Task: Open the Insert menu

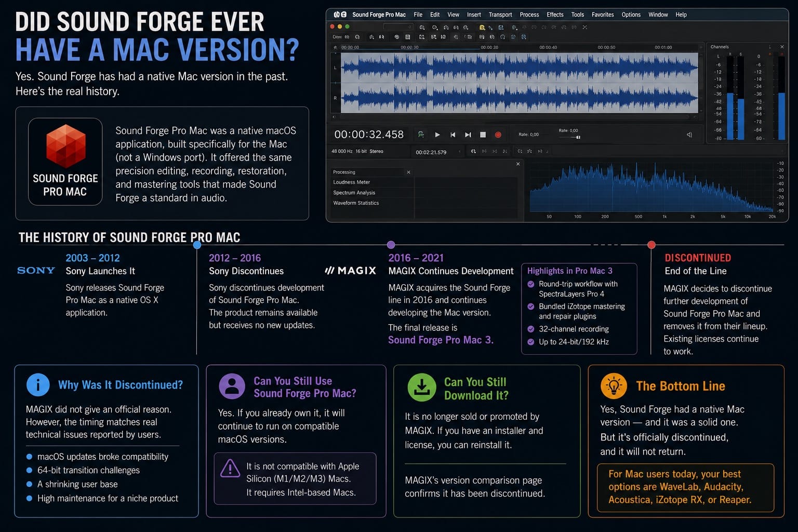Action: coord(474,15)
